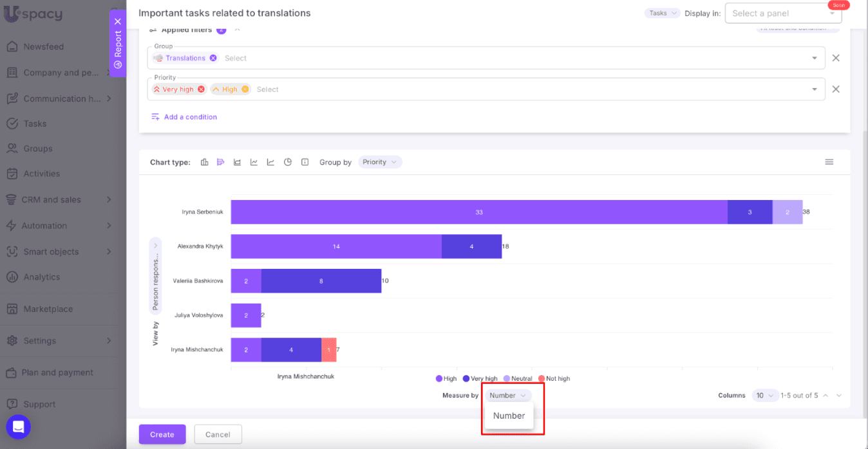Viewport: 868px width, 449px height.
Task: Expand the View by Person responsible selector
Action: [155, 277]
